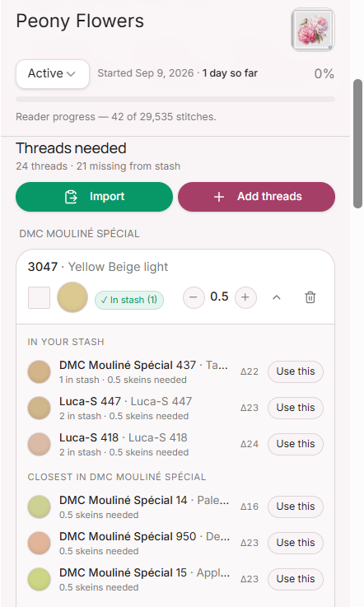The height and width of the screenshot is (607, 364).
Task: Click the project progress bar
Action: click(175, 99)
